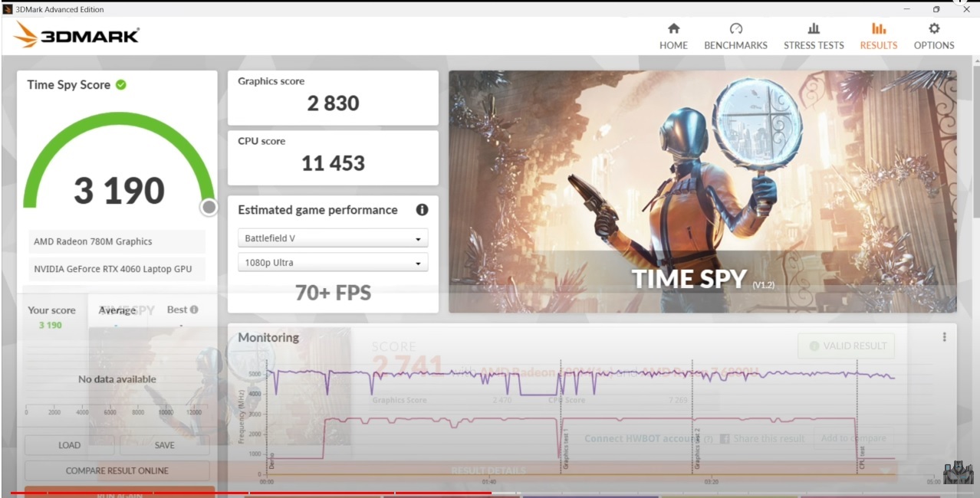The height and width of the screenshot is (498, 980).
Task: Click the 3DMark logo
Action: 77,35
